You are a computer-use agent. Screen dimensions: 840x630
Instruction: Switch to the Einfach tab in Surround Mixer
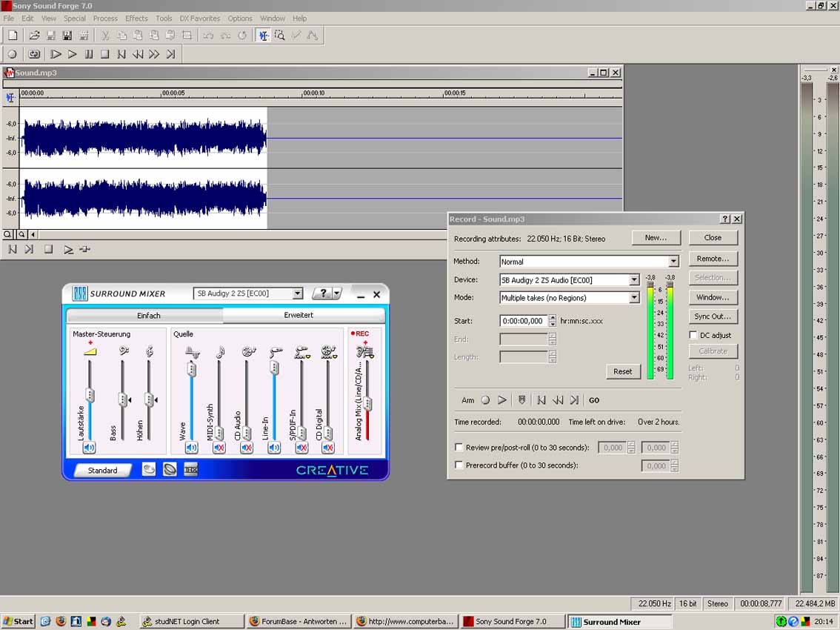(x=148, y=316)
